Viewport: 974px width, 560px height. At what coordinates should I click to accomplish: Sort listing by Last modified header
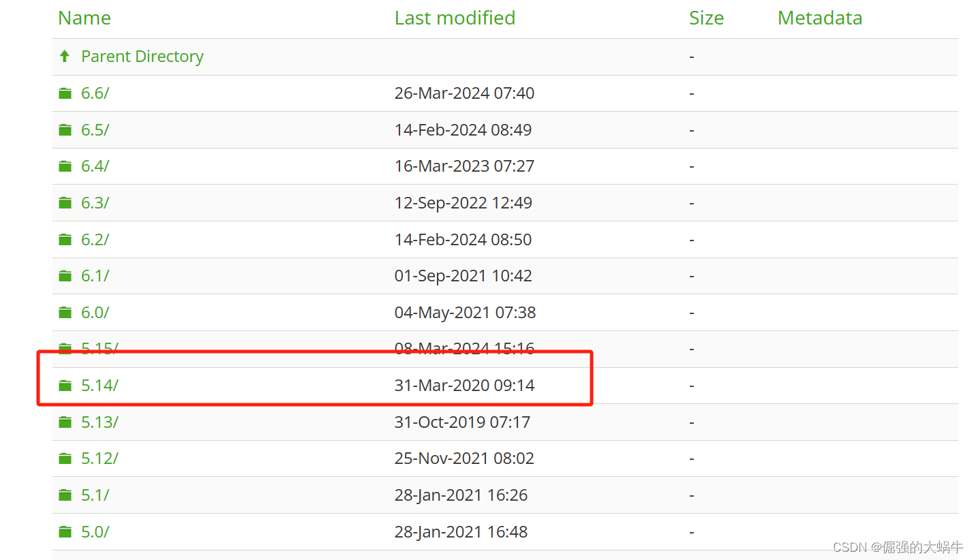point(455,18)
